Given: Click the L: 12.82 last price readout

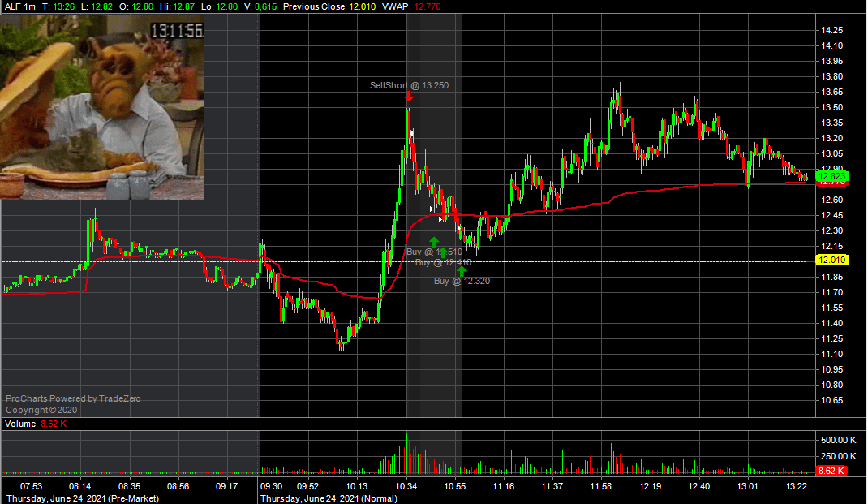Looking at the screenshot, I should pos(97,6).
